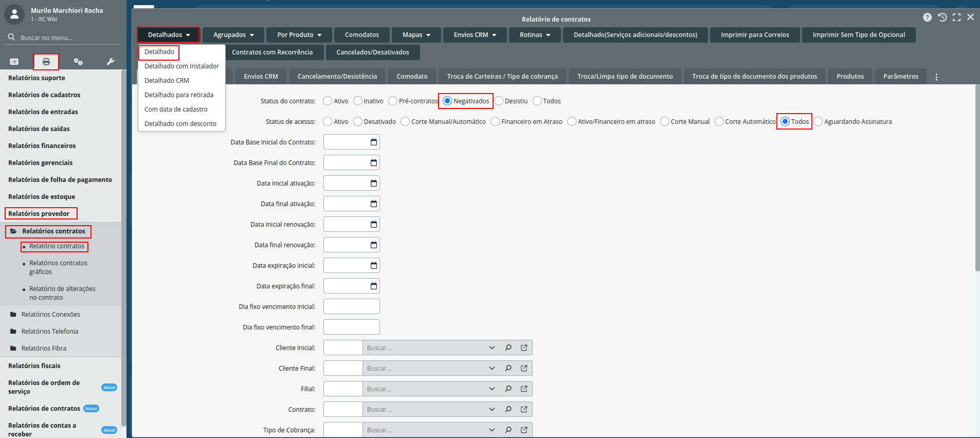980x438 pixels.
Task: Open the Por Produto dropdown
Action: [x=299, y=35]
